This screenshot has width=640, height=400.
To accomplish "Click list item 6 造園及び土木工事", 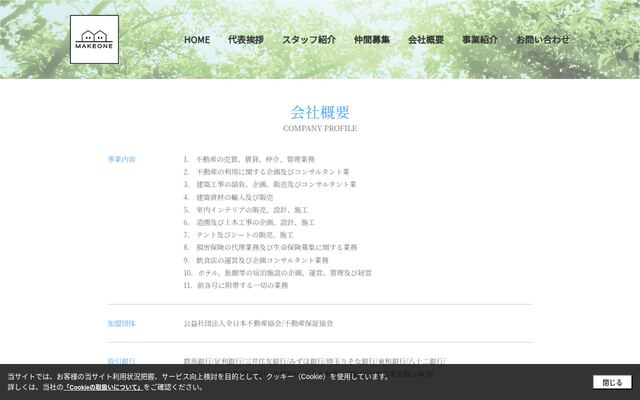I will pyautogui.click(x=249, y=222).
